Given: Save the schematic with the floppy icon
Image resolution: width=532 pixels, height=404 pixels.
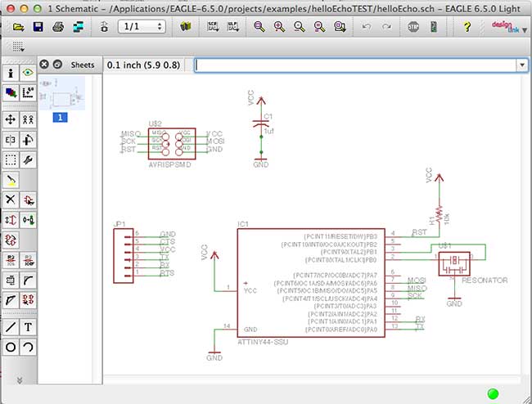Looking at the screenshot, I should [x=38, y=27].
